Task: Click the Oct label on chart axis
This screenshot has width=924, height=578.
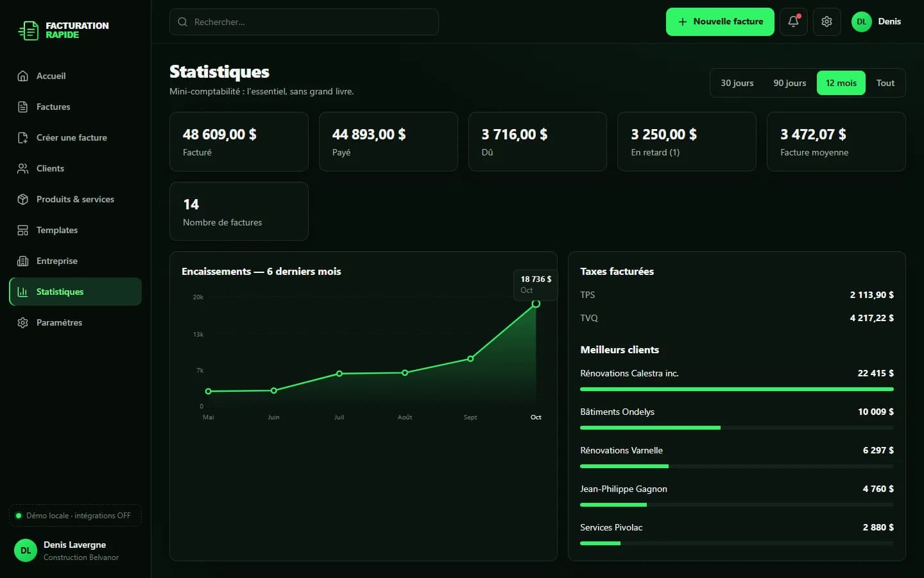Action: coord(536,417)
